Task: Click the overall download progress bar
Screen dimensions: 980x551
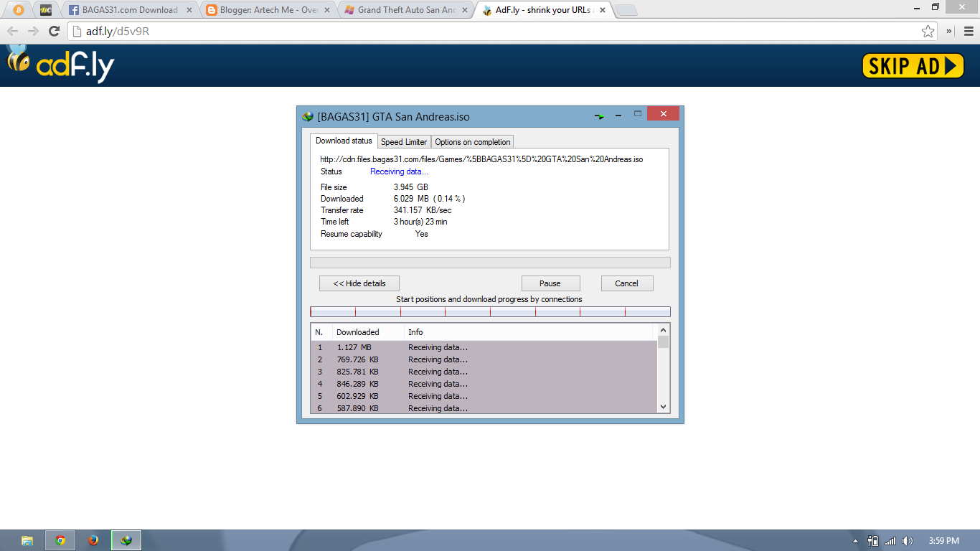Action: click(490, 263)
